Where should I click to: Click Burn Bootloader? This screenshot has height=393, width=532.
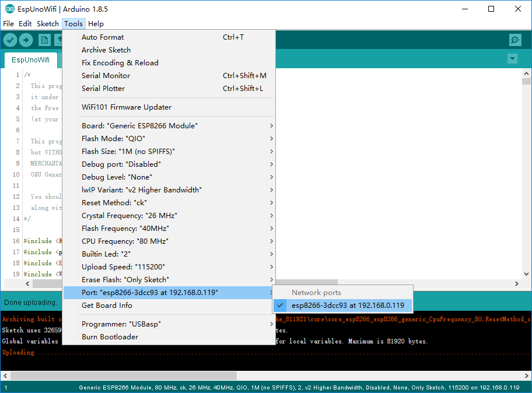point(110,336)
